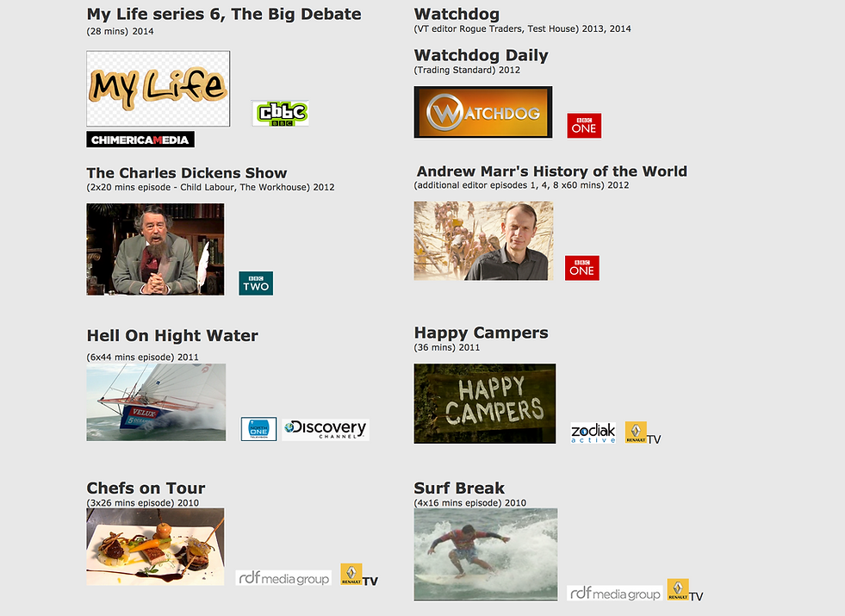Open the Watchdog orange banner image
845x616 pixels.
pos(483,112)
